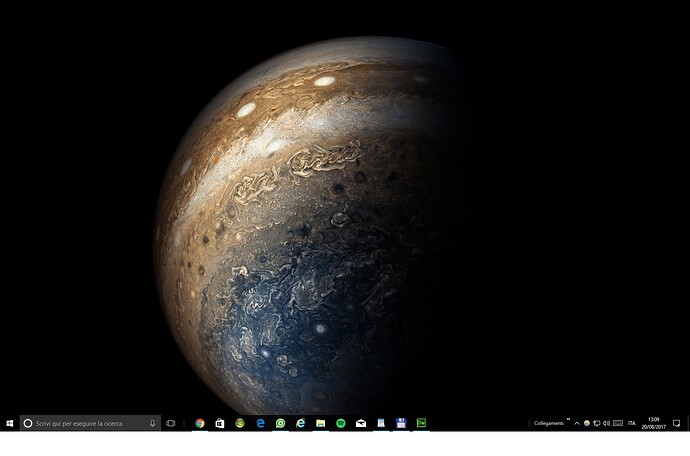Open Spotify from the taskbar
This screenshot has height=456, width=690.
(x=341, y=423)
